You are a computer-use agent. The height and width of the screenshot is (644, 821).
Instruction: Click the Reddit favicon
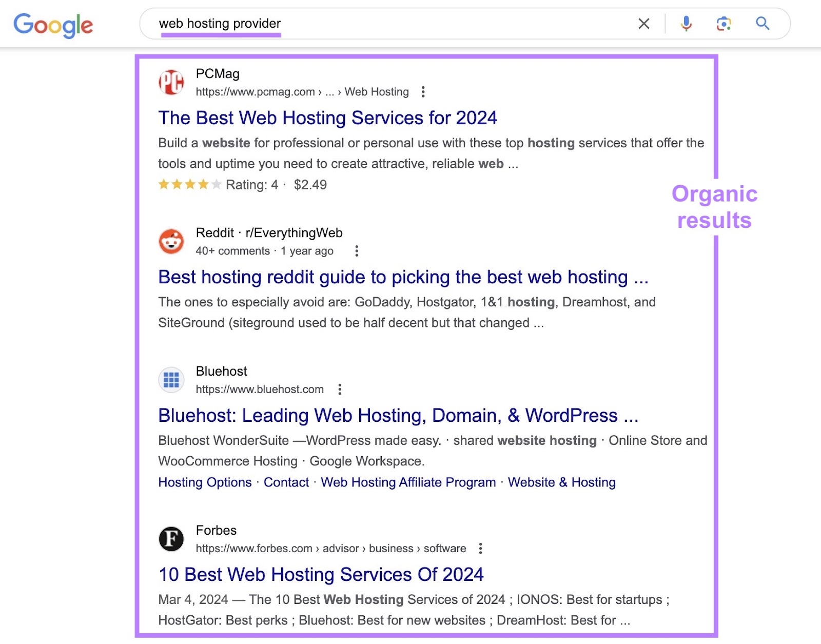tap(171, 241)
